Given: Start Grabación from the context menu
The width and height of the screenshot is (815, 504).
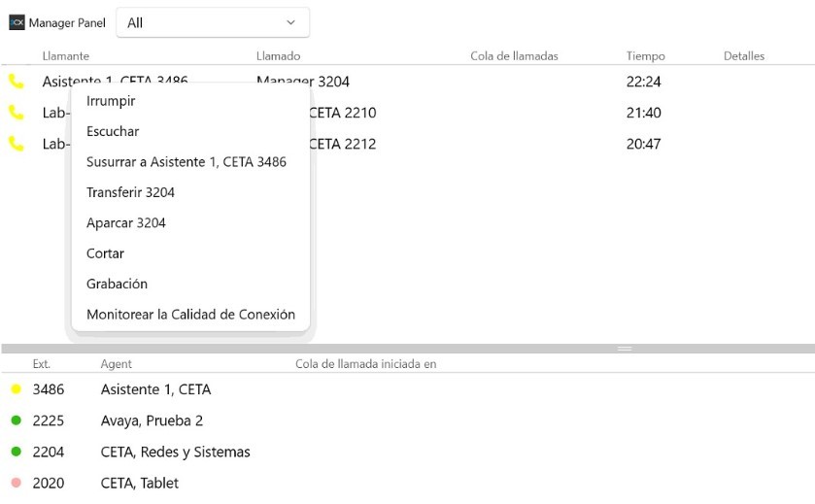Looking at the screenshot, I should point(117,284).
